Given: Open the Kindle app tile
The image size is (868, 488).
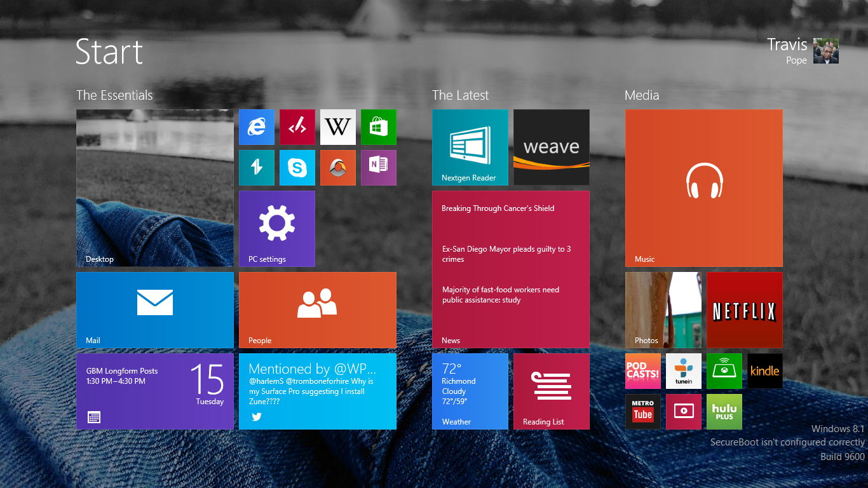Looking at the screenshot, I should coord(765,371).
